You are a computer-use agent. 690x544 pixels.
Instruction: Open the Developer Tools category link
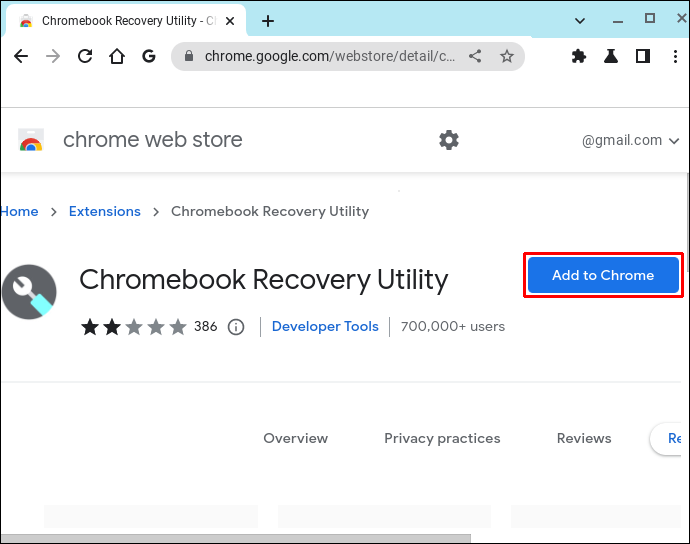pyautogui.click(x=325, y=327)
